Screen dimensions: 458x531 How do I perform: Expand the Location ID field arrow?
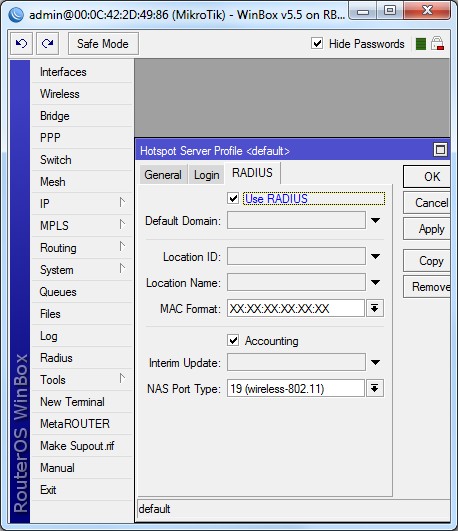(x=375, y=256)
